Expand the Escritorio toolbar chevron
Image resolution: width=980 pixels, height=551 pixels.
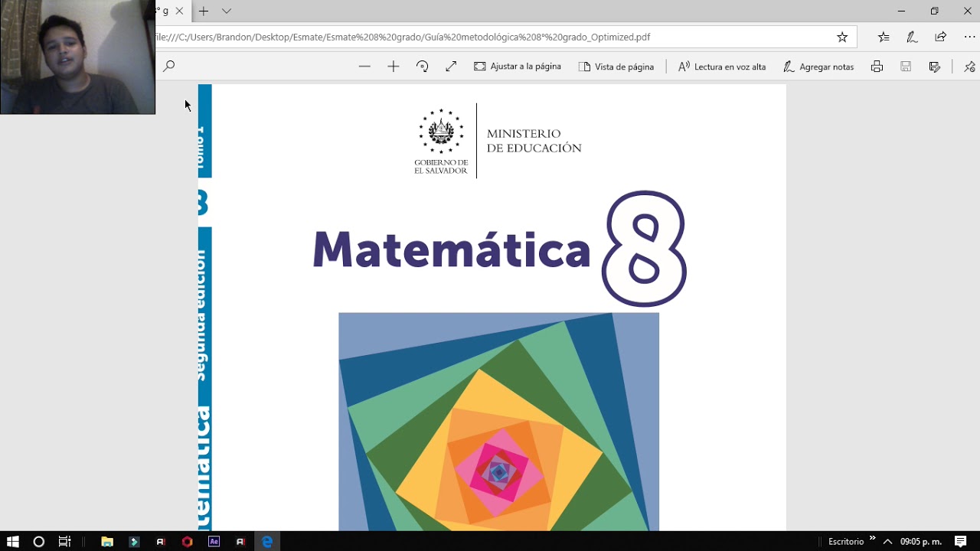tap(872, 538)
